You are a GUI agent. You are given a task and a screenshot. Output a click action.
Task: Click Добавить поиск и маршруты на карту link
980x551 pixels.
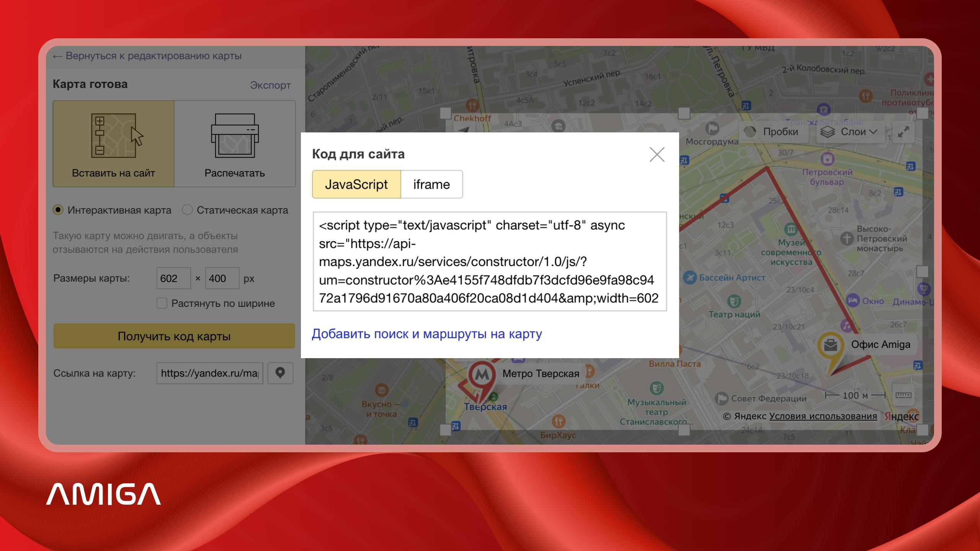pyautogui.click(x=427, y=334)
